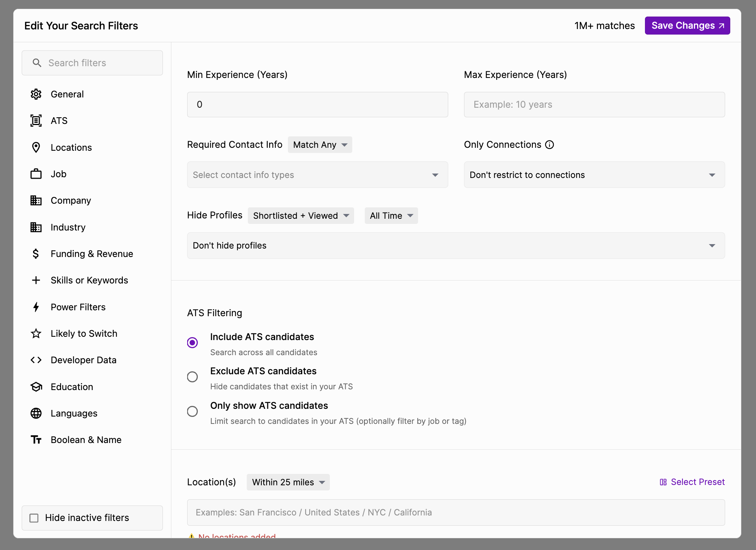The height and width of the screenshot is (550, 756).
Task: Click the Power Filters lightning bolt icon
Action: click(x=36, y=307)
